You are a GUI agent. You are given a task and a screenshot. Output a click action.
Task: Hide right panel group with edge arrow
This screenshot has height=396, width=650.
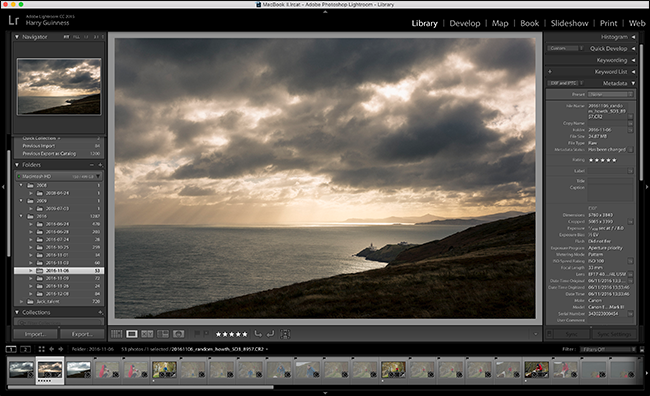pyautogui.click(x=647, y=187)
